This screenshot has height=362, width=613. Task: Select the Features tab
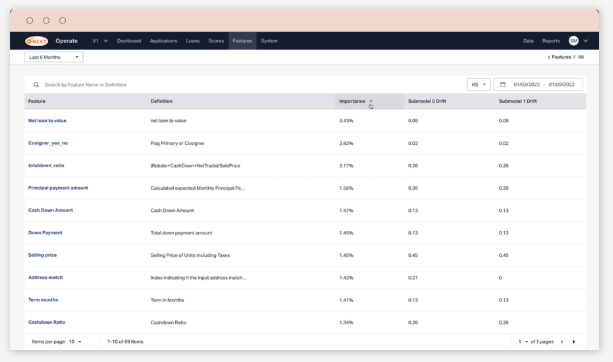[x=242, y=41]
